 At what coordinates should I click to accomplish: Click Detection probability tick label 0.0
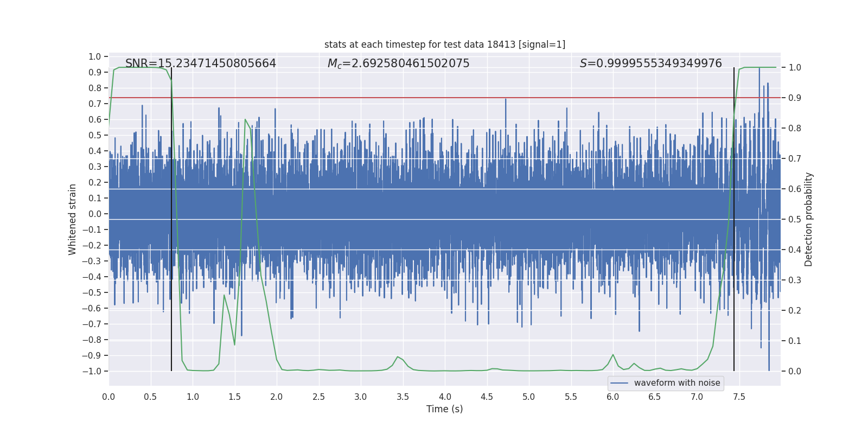coord(795,371)
